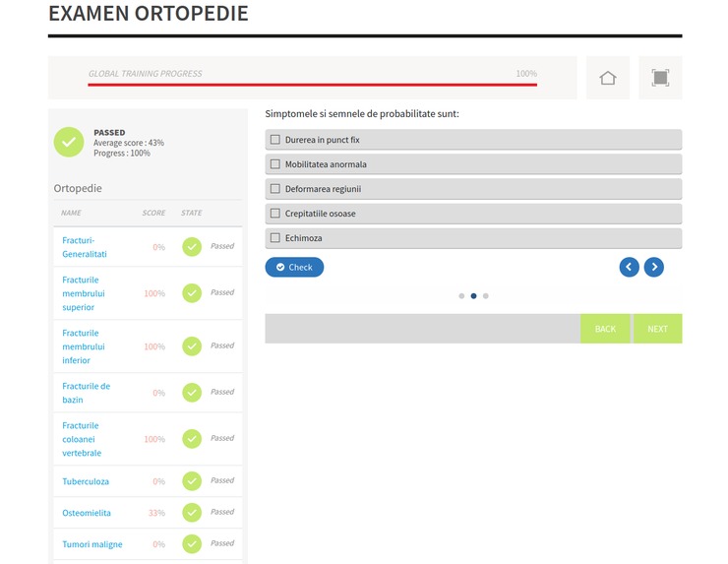
Task: Open Fracturile membrului inferior chapter
Action: pyautogui.click(x=84, y=346)
